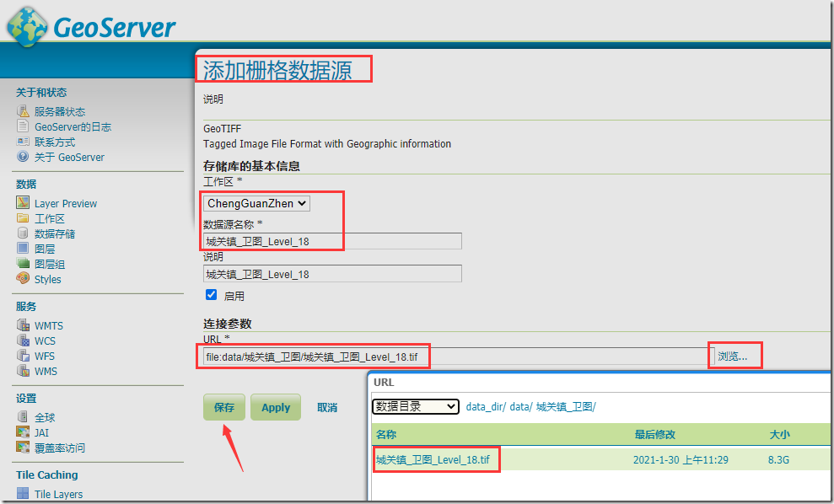The height and width of the screenshot is (504, 834).
Task: Click the WCS service icon
Action: [x=23, y=340]
